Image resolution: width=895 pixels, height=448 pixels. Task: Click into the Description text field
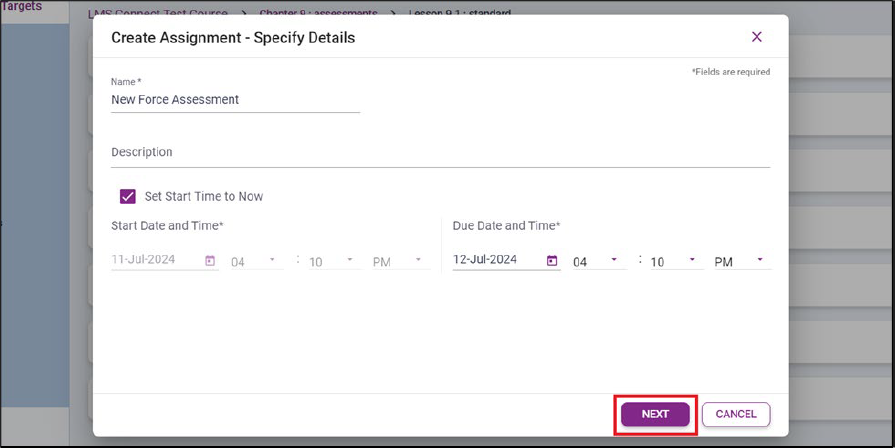tap(440, 153)
